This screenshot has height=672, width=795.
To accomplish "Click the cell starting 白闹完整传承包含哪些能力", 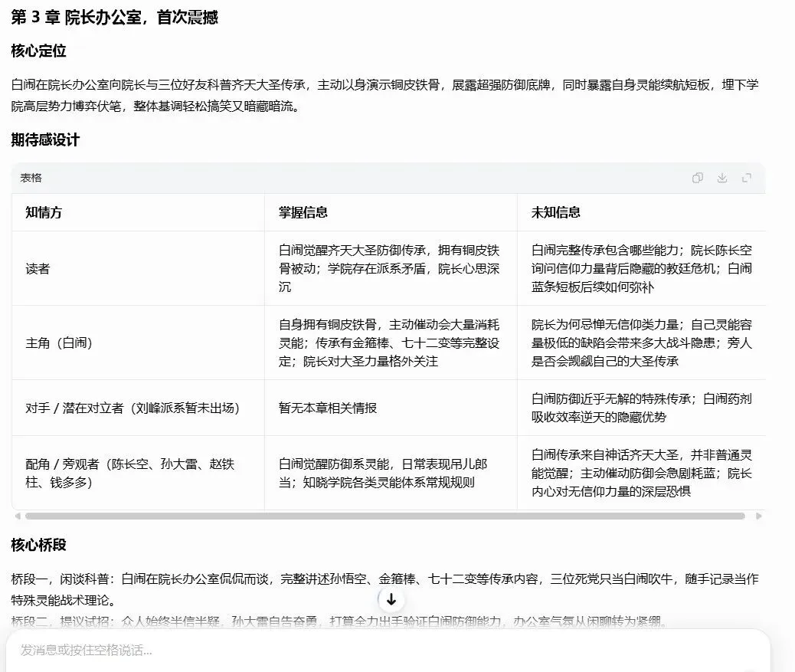I will pos(641,268).
